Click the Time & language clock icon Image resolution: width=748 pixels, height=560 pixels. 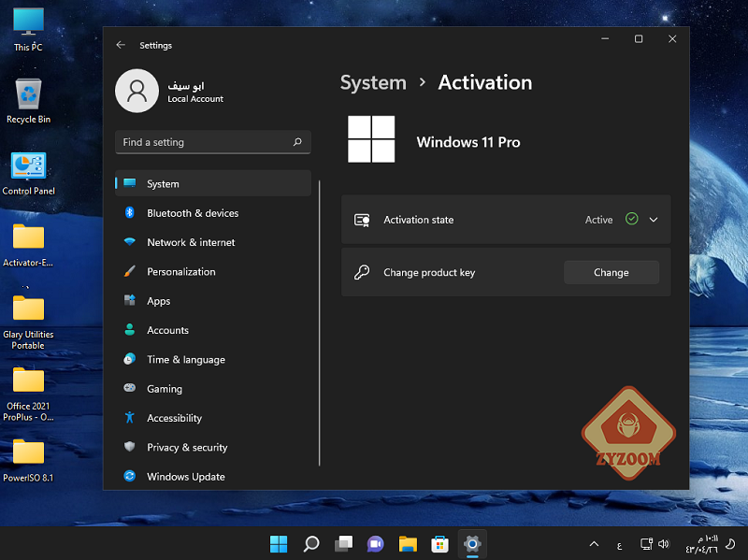[x=129, y=359]
